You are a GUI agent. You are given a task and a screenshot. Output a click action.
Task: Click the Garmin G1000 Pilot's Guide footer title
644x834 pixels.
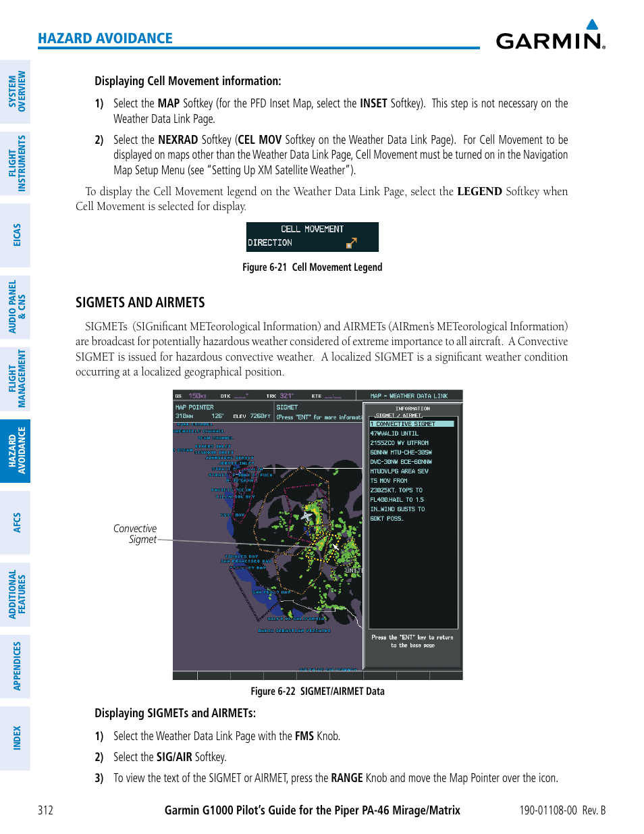point(313,810)
